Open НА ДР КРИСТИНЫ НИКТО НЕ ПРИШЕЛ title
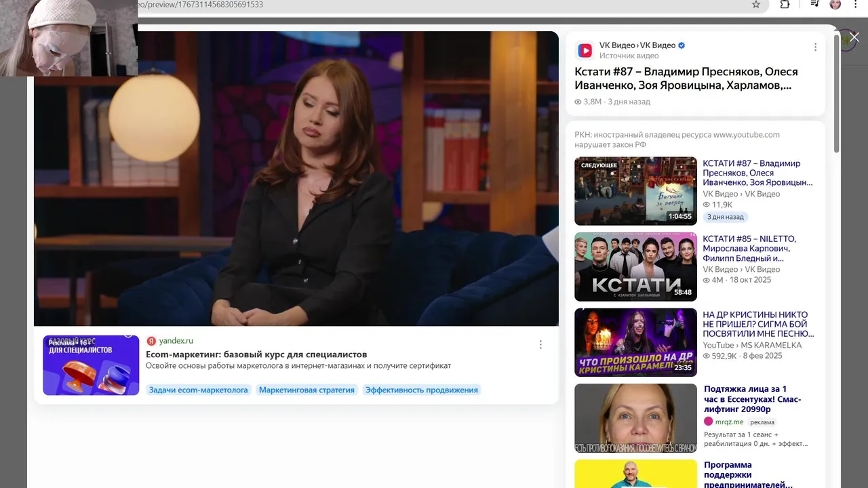The image size is (868, 488). (x=758, y=325)
